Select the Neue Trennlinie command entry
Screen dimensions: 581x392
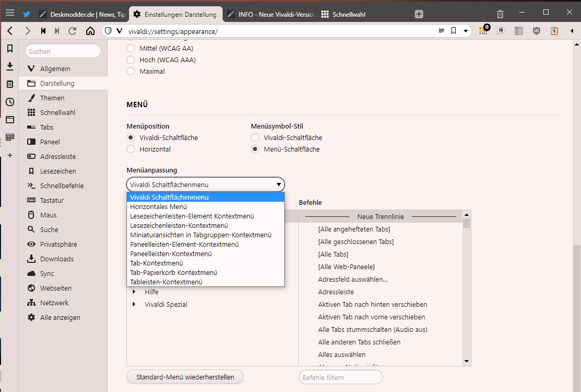[x=380, y=216]
